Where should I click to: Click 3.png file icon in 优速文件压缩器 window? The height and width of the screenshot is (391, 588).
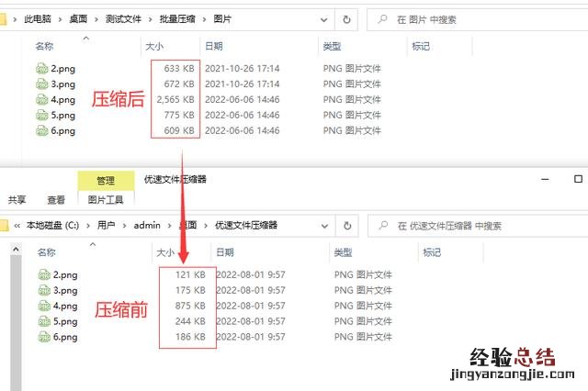[x=44, y=290]
